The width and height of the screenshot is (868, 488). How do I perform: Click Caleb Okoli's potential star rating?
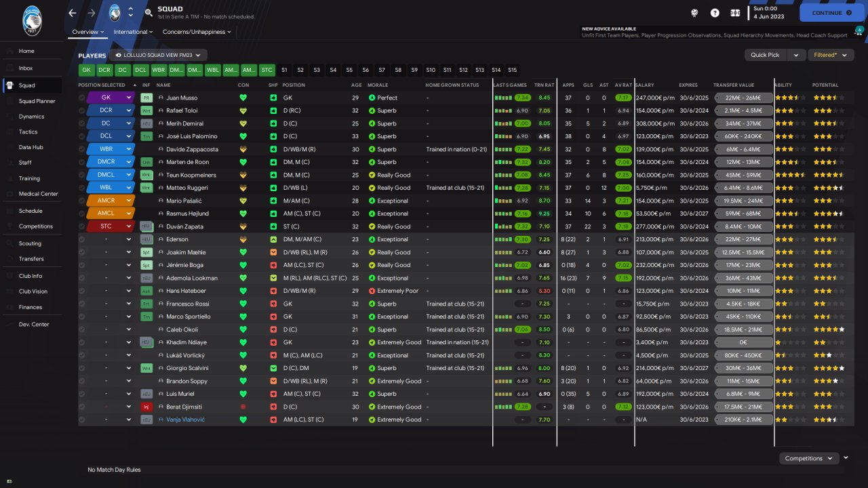coord(828,329)
